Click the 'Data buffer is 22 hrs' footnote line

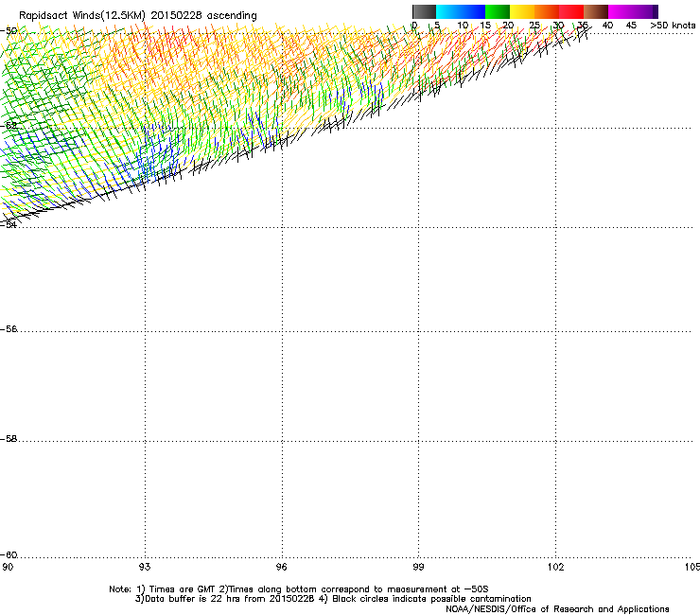[333, 599]
